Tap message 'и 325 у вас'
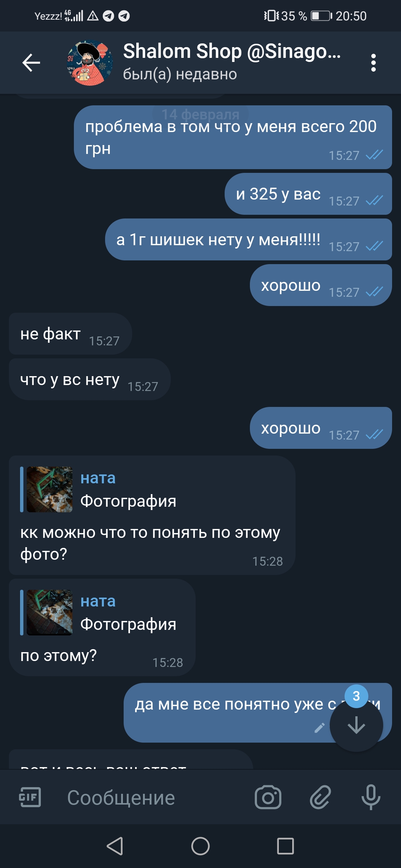401x868 pixels. pos(308,194)
